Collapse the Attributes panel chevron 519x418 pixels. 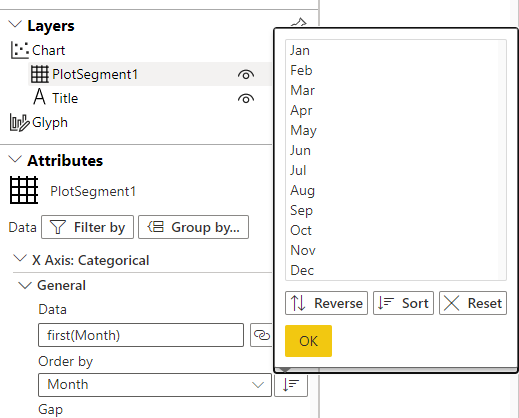[15, 159]
